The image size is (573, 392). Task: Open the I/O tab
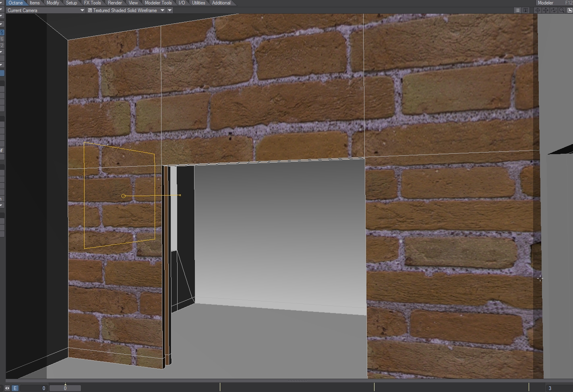tap(182, 3)
